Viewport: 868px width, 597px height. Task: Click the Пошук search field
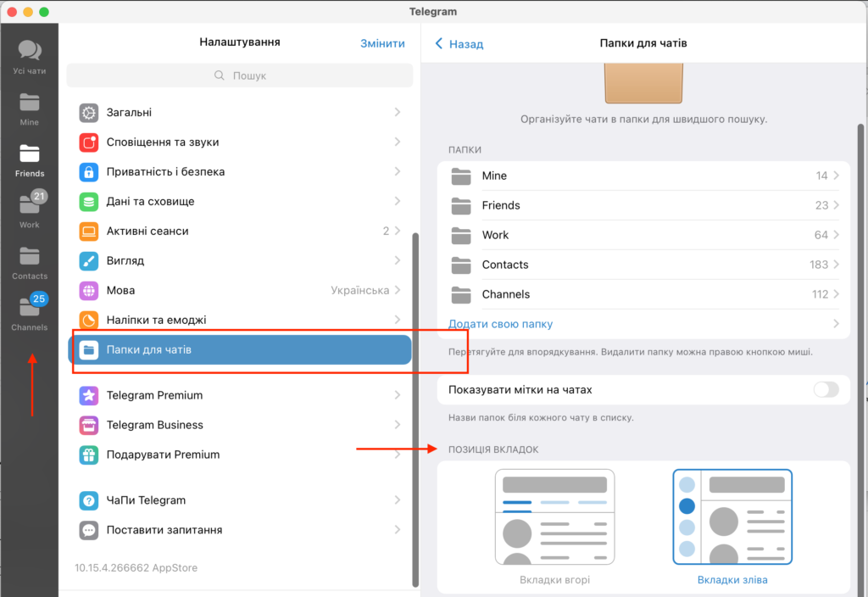pyautogui.click(x=240, y=75)
